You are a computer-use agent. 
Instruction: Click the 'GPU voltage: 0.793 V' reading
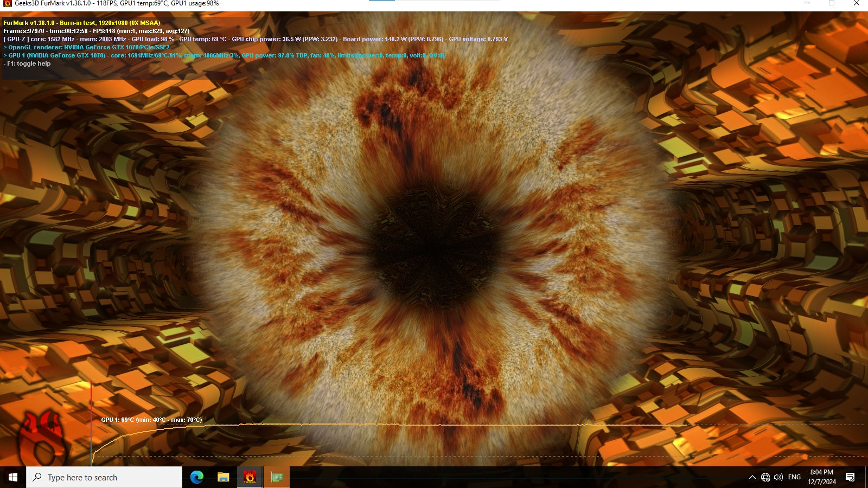478,39
